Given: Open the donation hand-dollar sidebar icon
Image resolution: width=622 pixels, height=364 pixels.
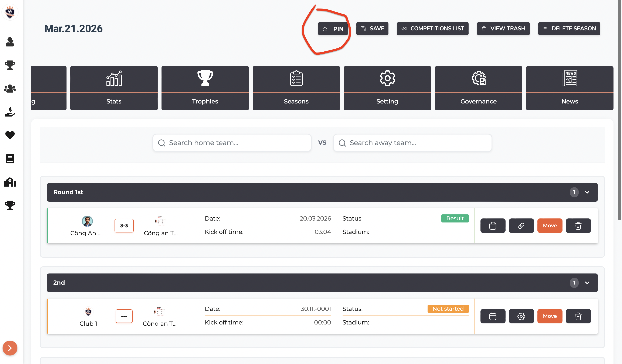Looking at the screenshot, I should click(x=10, y=112).
